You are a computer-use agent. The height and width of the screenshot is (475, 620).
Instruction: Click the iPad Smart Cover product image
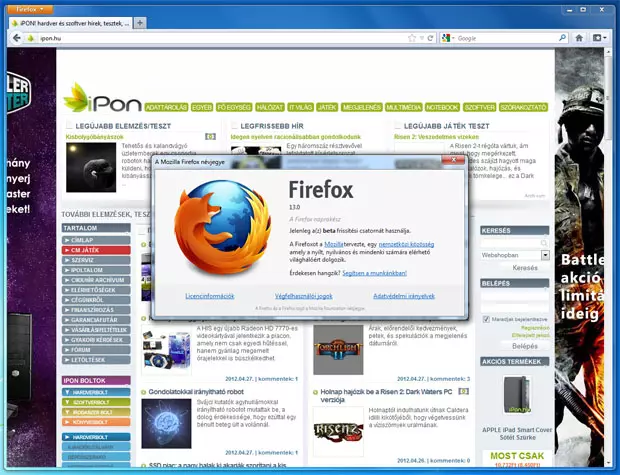[x=517, y=394]
